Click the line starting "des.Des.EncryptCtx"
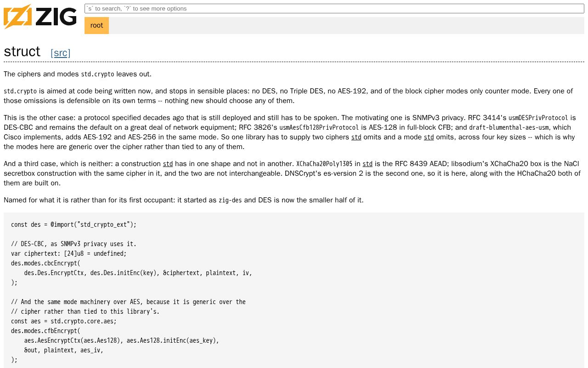 click(x=138, y=273)
